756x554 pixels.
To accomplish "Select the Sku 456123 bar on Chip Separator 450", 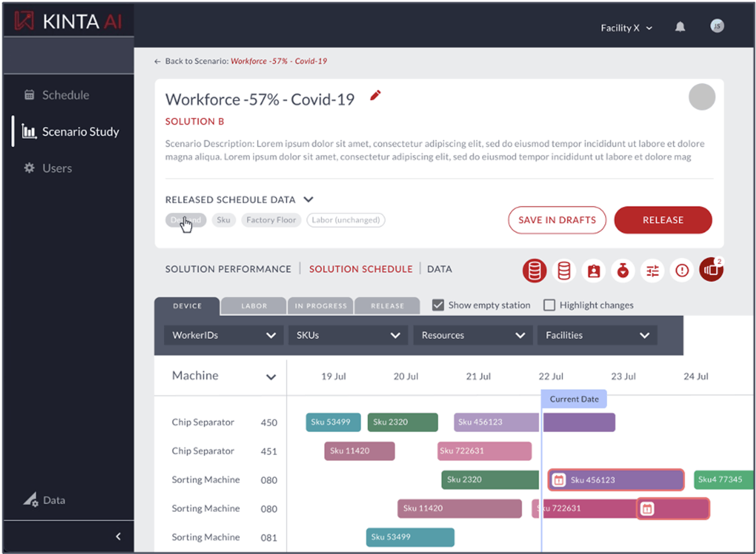I will (535, 422).
